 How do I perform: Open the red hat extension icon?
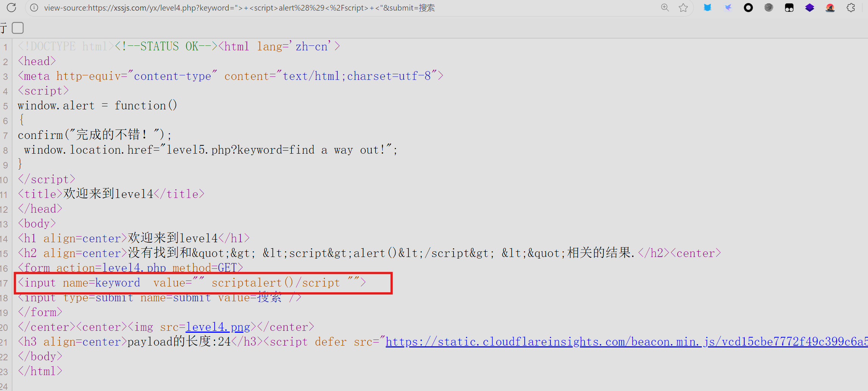pyautogui.click(x=830, y=8)
